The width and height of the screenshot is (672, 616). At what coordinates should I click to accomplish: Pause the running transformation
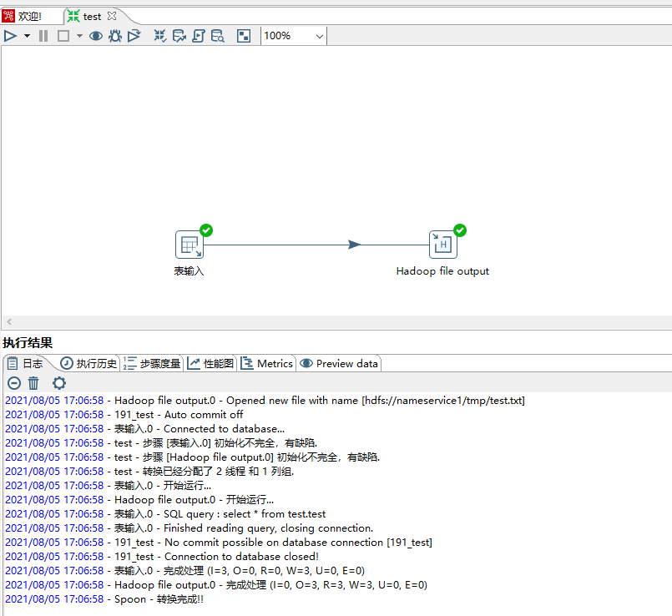pos(43,36)
